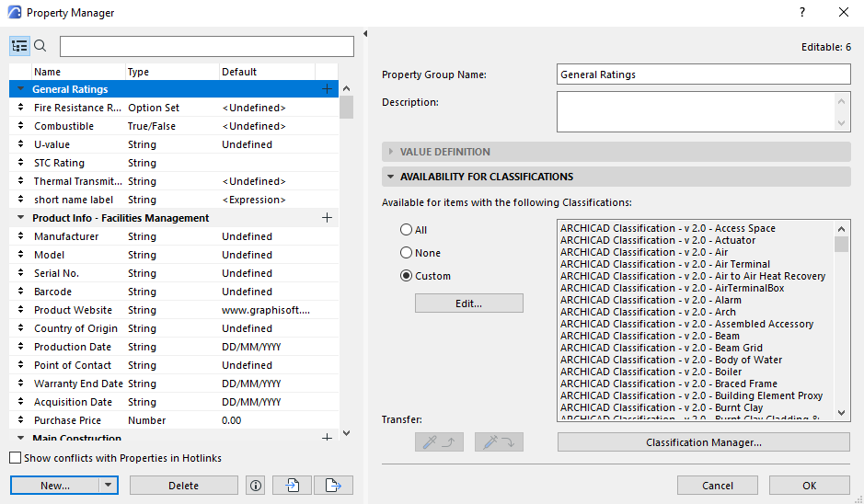Viewport: 864px width, 504px height.
Task: Add property to General Ratings group
Action: (327, 89)
